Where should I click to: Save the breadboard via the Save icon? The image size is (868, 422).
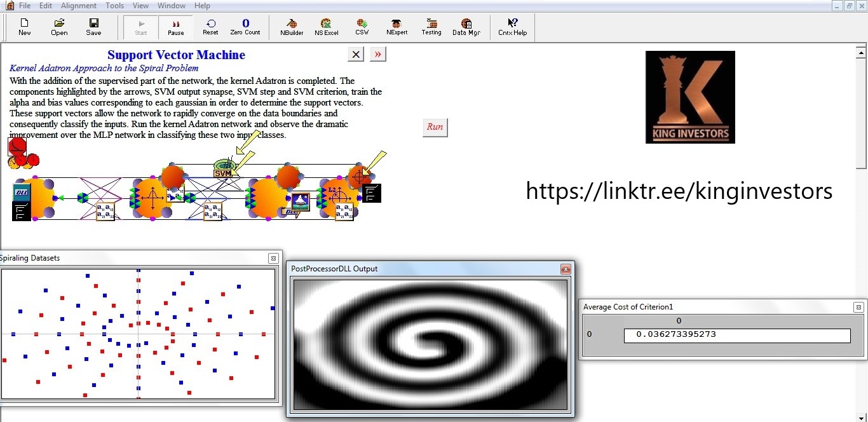pos(93,27)
